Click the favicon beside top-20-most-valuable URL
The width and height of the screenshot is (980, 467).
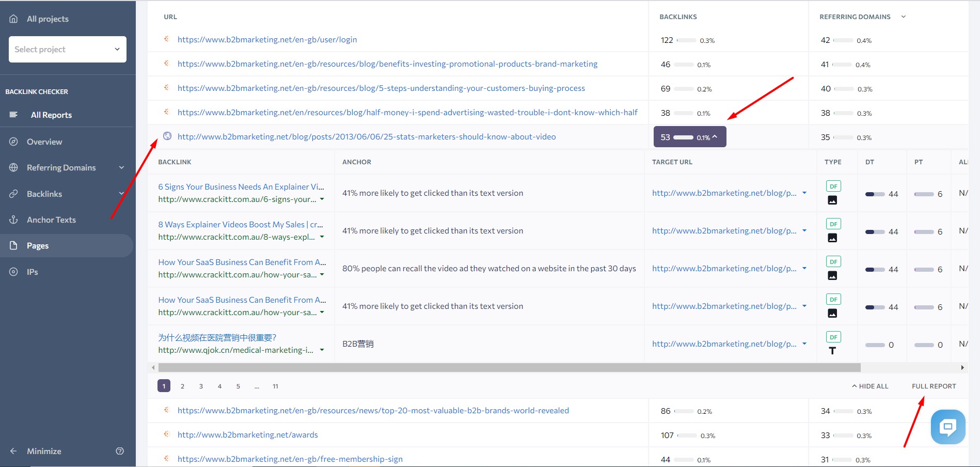(x=167, y=410)
